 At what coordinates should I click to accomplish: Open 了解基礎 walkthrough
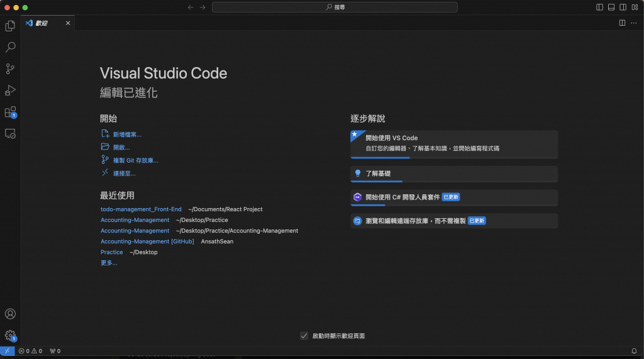pyautogui.click(x=454, y=174)
